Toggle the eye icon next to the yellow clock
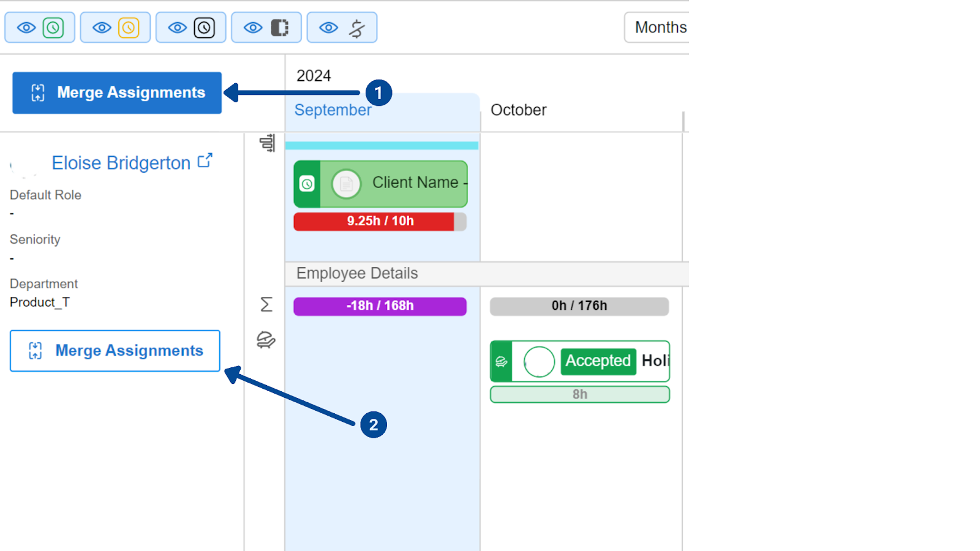The height and width of the screenshot is (551, 980). pyautogui.click(x=102, y=27)
